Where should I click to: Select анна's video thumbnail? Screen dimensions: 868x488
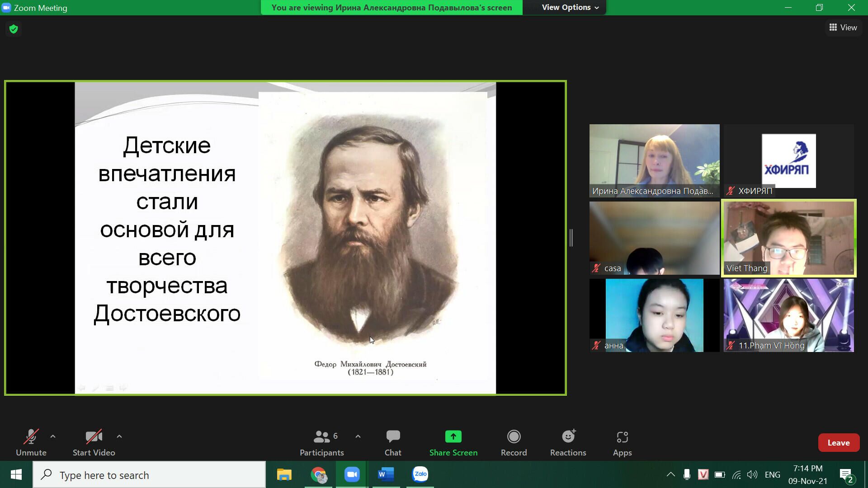pyautogui.click(x=654, y=315)
